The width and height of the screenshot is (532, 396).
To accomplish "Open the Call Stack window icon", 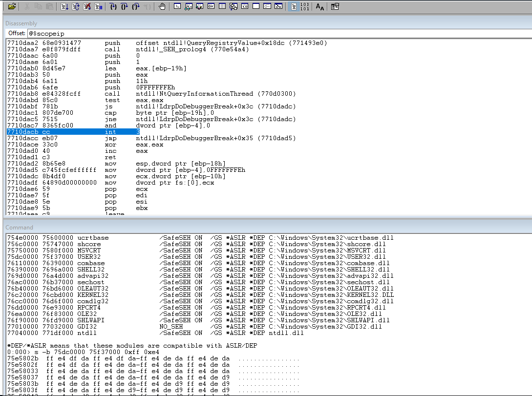I will [x=233, y=7].
